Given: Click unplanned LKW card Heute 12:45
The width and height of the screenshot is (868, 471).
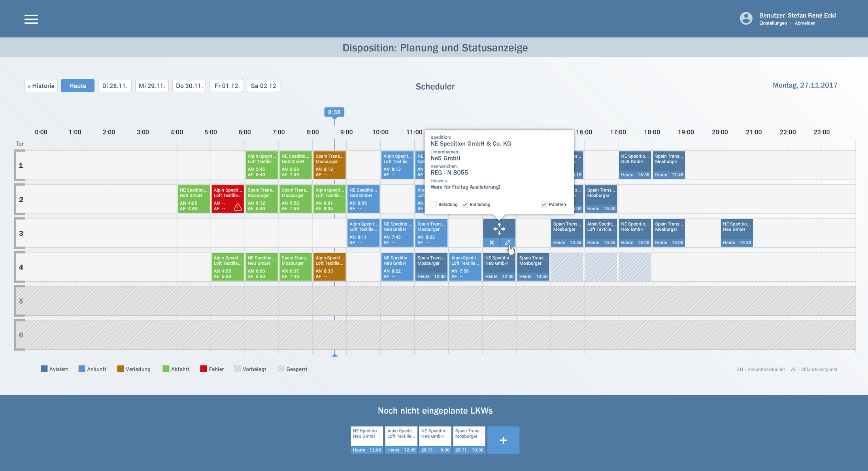Looking at the screenshot, I should 401,440.
